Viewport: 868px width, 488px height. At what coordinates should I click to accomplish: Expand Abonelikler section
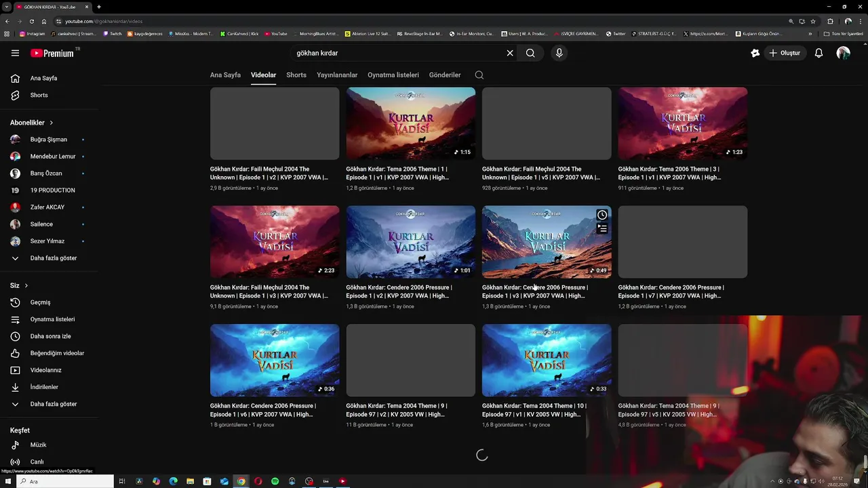31,123
